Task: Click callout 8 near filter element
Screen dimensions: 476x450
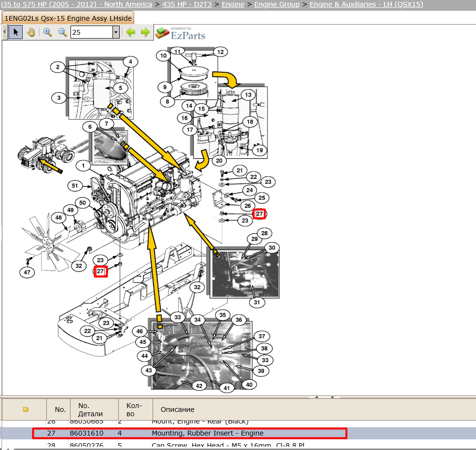Action: coord(167,102)
